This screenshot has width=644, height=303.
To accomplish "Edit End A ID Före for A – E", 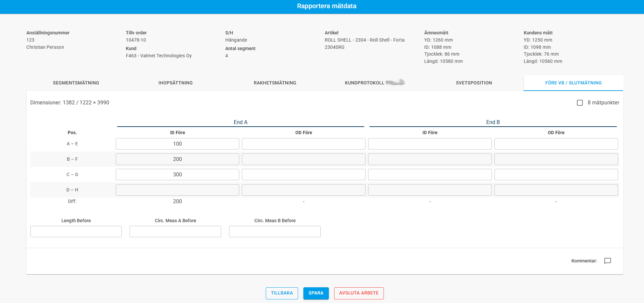I will click(177, 144).
